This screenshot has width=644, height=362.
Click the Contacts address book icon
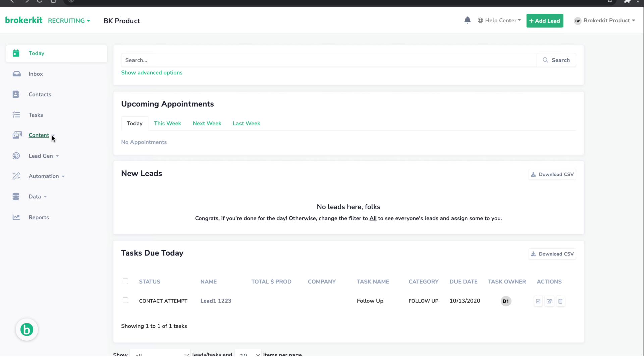[16, 94]
